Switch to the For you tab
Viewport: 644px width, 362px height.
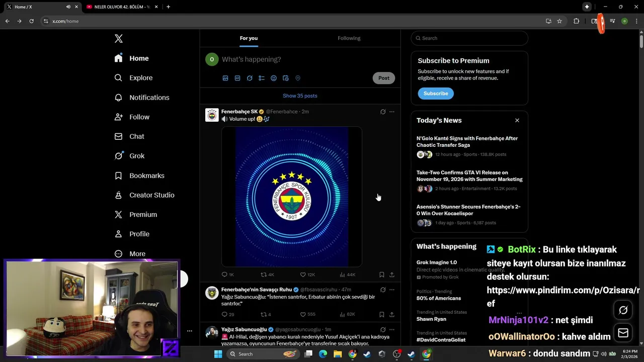(x=249, y=38)
